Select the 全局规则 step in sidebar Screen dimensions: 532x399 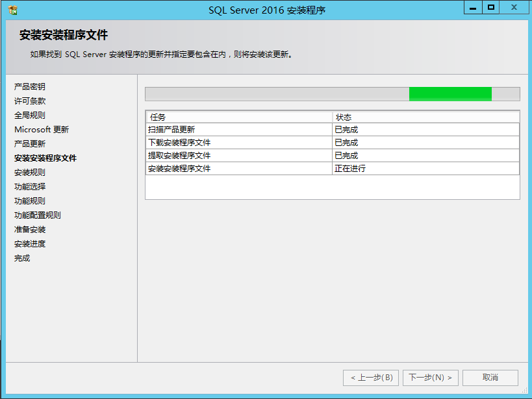[29, 115]
